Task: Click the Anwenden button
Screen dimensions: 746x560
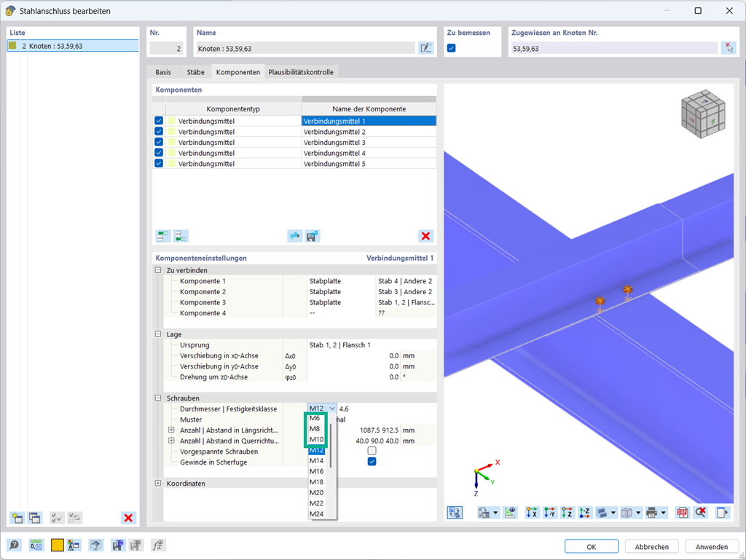Action: 712,547
